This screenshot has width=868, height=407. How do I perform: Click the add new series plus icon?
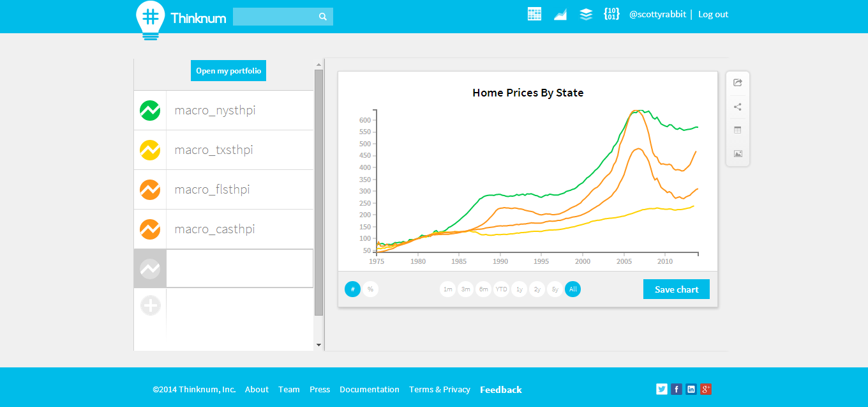click(150, 306)
